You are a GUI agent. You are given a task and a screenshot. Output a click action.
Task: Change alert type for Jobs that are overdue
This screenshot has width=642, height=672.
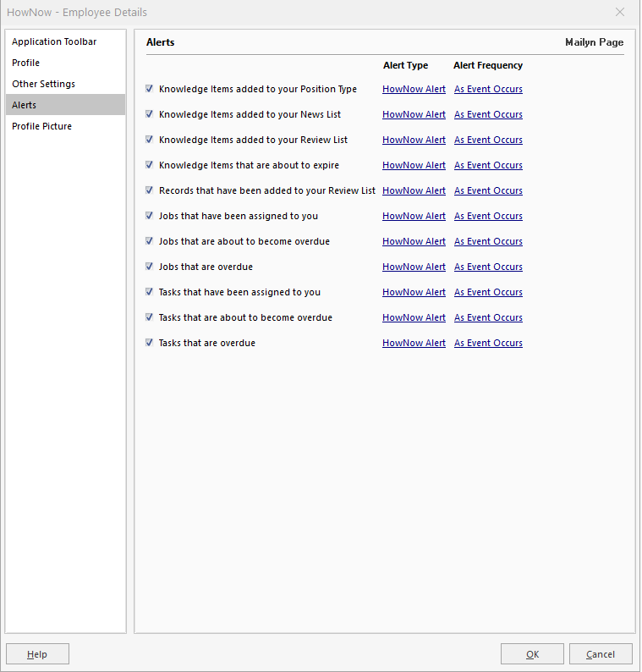point(414,267)
